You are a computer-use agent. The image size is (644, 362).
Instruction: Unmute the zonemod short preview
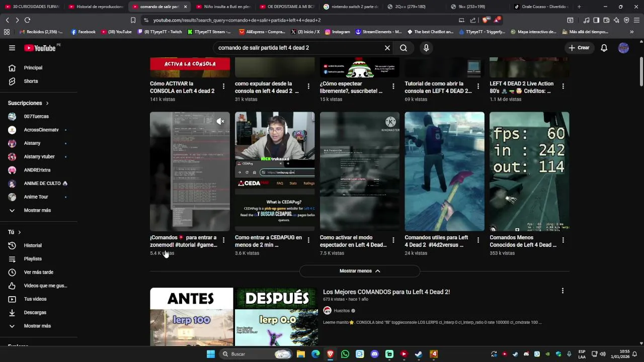(x=220, y=121)
